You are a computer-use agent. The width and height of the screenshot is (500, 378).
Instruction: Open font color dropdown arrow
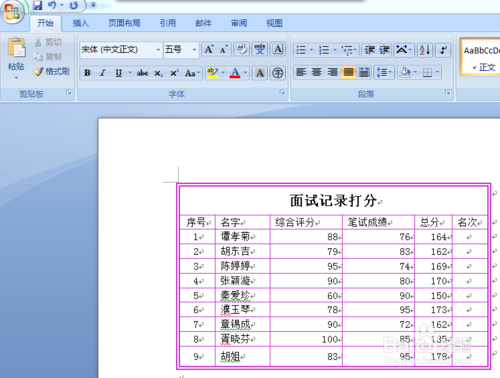pyautogui.click(x=246, y=73)
